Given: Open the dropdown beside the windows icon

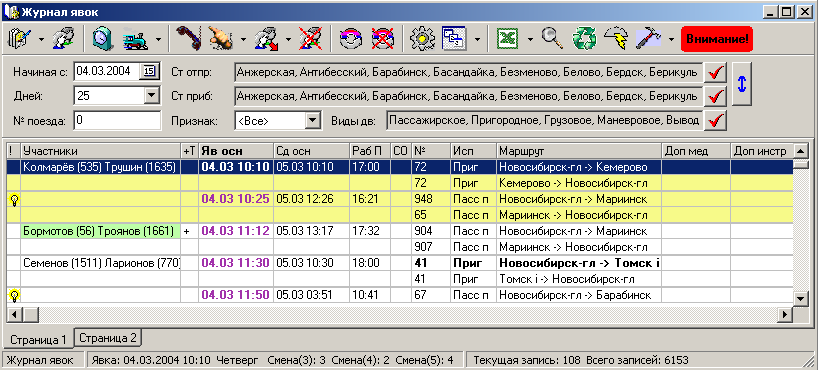Looking at the screenshot, I should click(477, 39).
